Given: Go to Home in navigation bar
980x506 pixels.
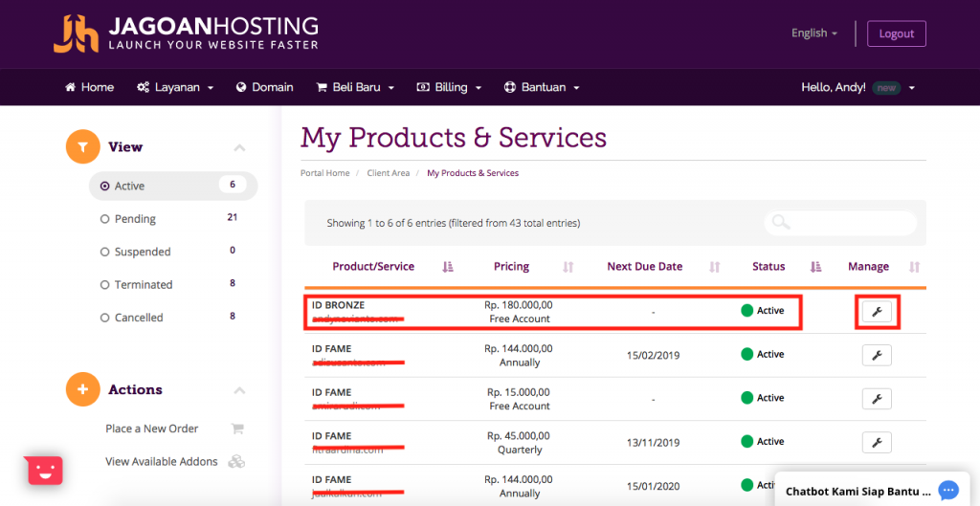Looking at the screenshot, I should tap(89, 87).
